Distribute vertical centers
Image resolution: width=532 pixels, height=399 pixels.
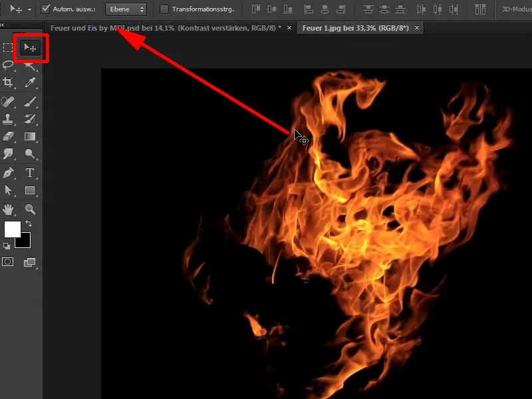point(384,9)
